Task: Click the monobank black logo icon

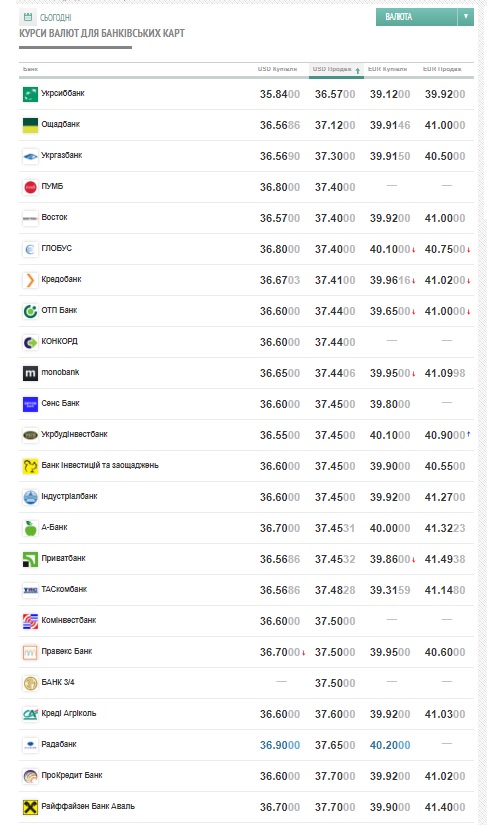Action: tap(31, 373)
